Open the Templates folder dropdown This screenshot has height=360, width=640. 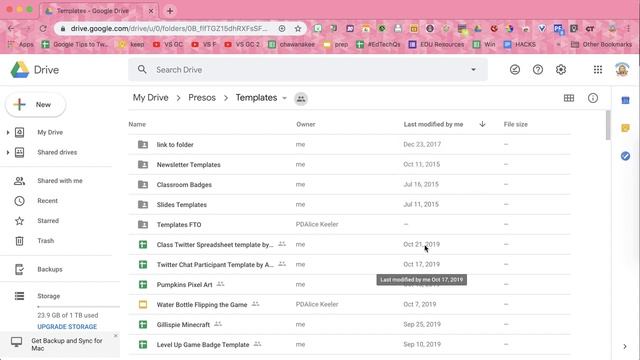click(284, 98)
